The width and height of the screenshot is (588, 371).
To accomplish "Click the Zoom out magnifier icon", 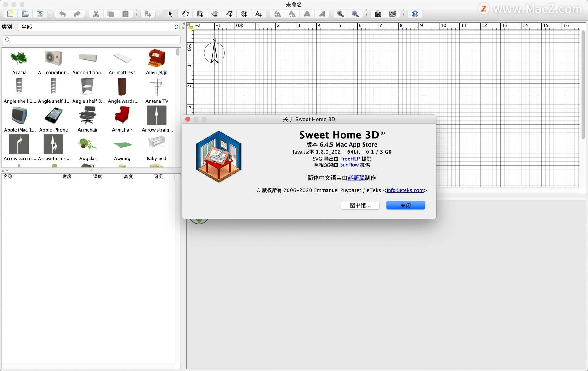I will tap(355, 14).
